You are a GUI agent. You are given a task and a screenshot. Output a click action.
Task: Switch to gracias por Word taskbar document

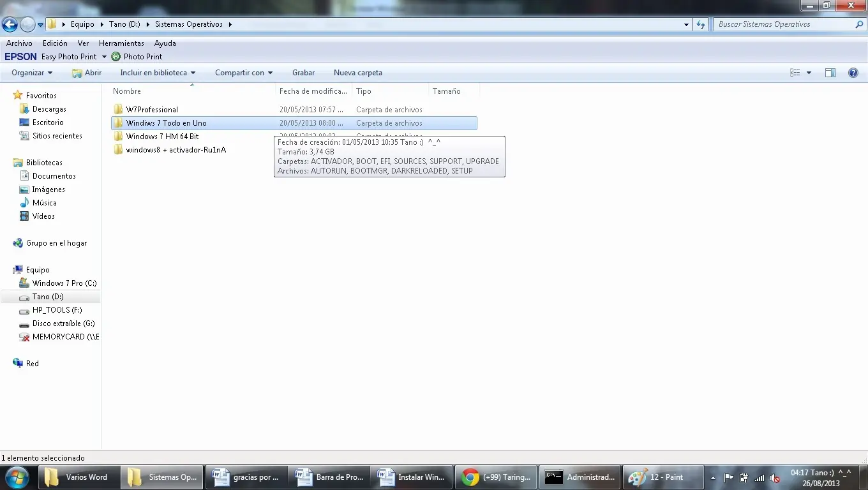[x=246, y=477]
